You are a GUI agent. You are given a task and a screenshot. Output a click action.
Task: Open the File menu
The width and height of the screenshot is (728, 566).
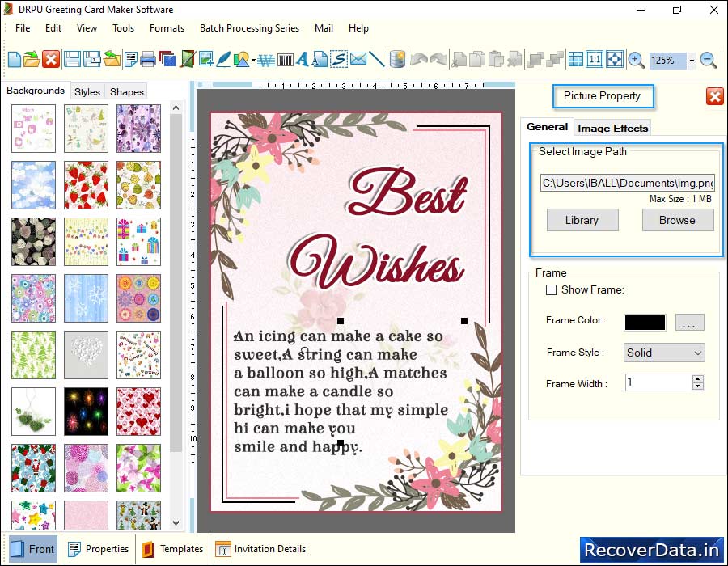(x=23, y=27)
